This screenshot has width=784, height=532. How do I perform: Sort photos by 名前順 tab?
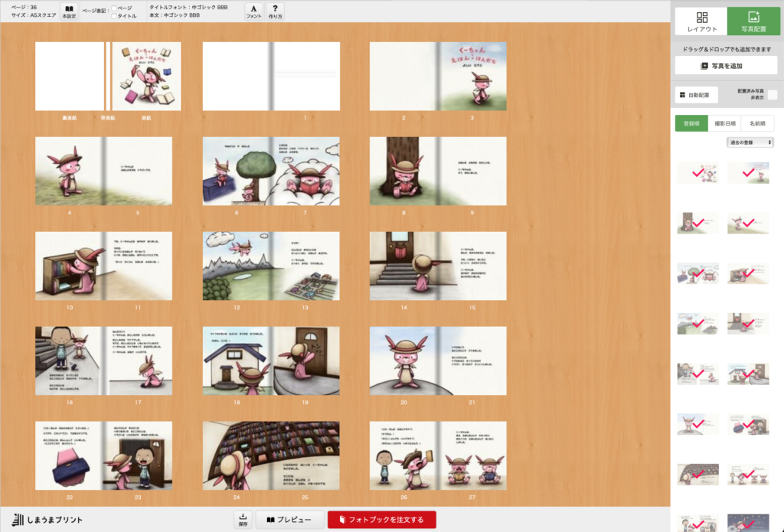[x=757, y=123]
